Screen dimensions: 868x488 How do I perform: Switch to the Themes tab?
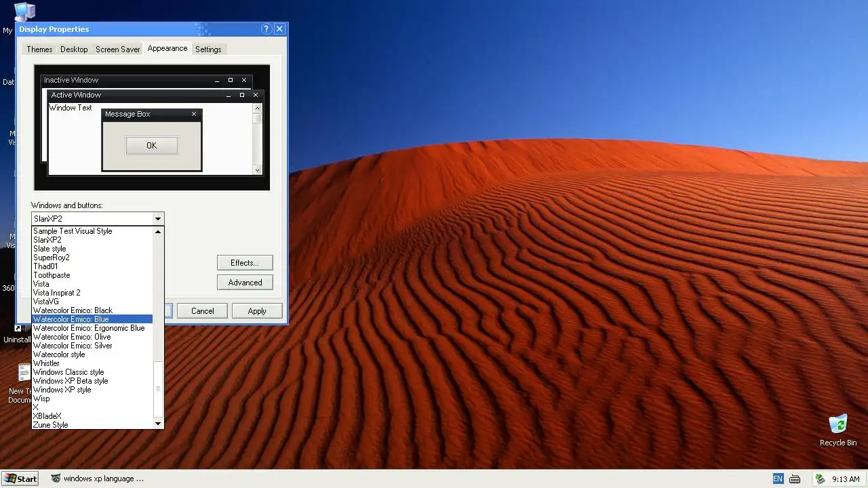click(39, 49)
